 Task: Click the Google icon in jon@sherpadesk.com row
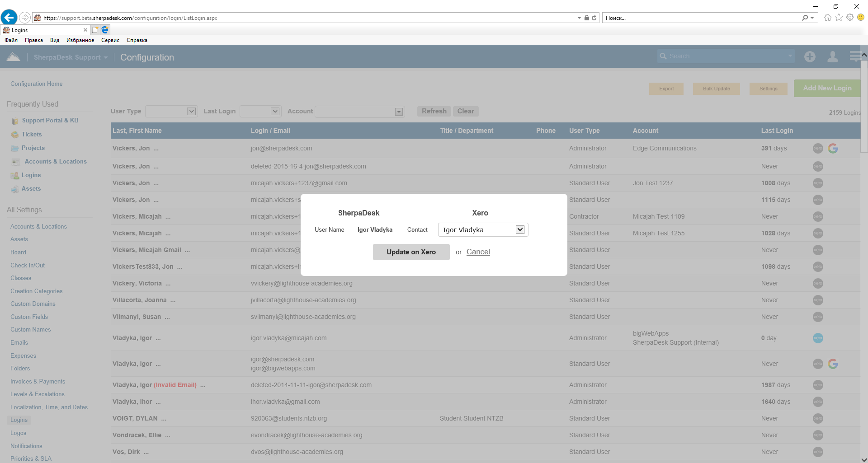[833, 148]
